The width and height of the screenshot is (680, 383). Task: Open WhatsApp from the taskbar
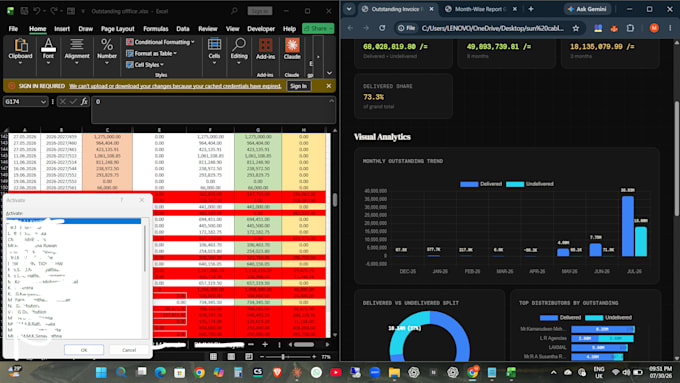316,372
